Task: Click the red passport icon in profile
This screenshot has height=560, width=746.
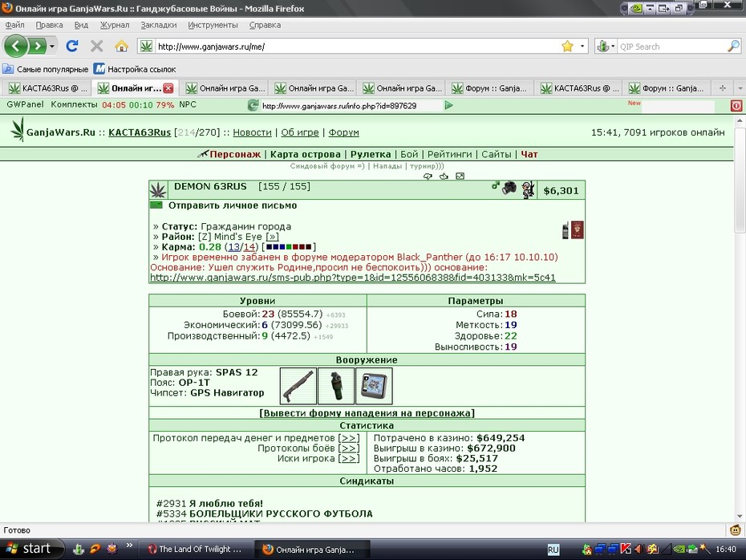Action: (577, 229)
